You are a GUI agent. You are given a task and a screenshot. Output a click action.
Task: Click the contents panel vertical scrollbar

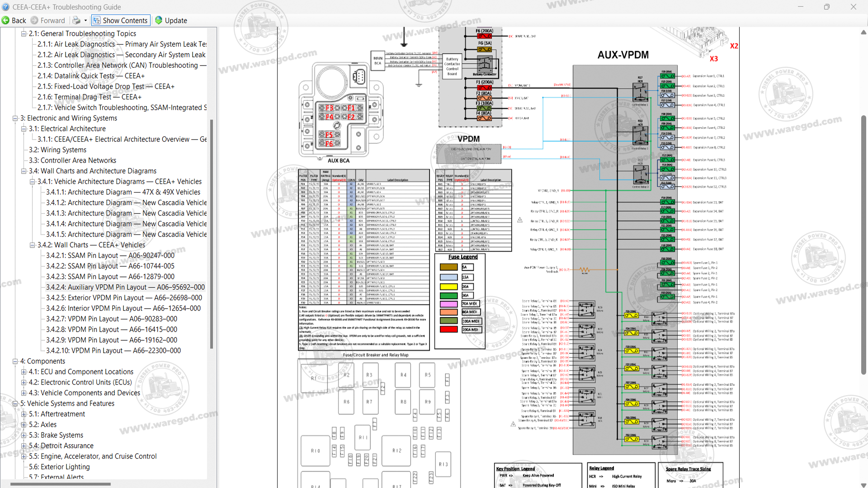(x=211, y=234)
